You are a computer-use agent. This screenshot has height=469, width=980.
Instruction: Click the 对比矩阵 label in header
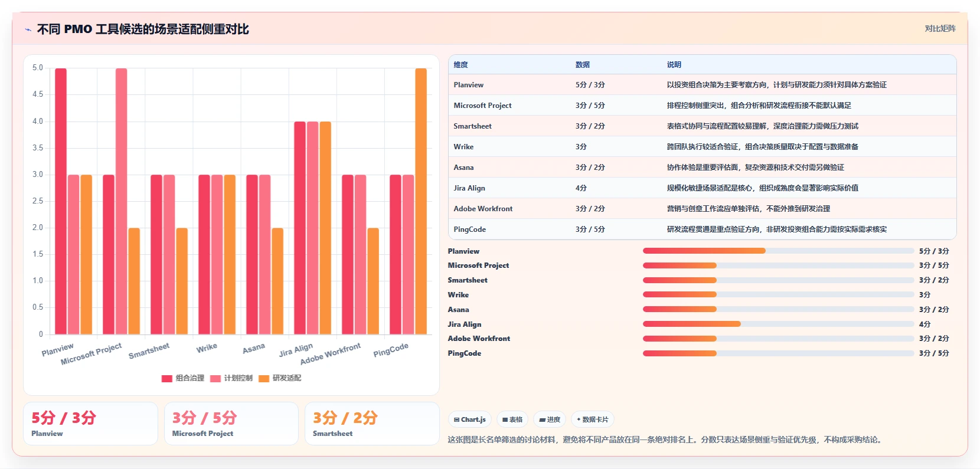point(940,28)
